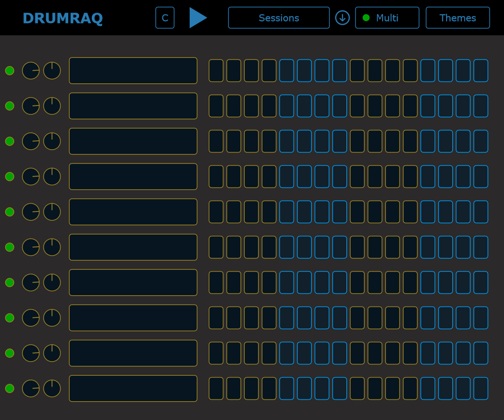Image resolution: width=504 pixels, height=420 pixels.
Task: Activate step 9 in row 10
Action: click(x=357, y=388)
